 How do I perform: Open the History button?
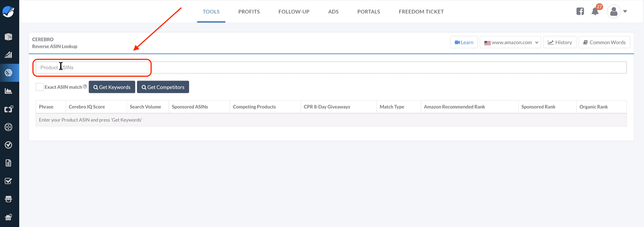click(559, 42)
